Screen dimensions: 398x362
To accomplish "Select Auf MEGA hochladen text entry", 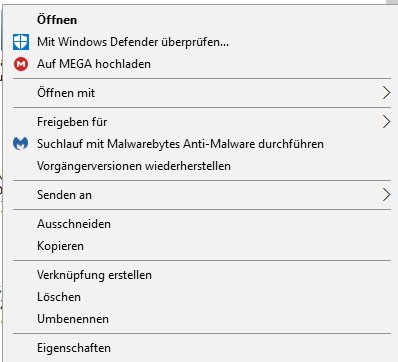I will click(94, 64).
